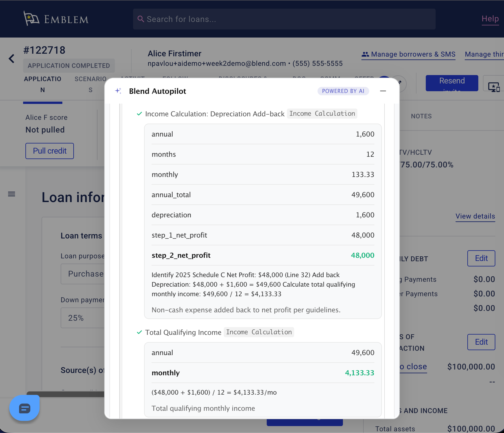This screenshot has height=433, width=504.
Task: Click the Emblem flag logo
Action: [x=31, y=18]
